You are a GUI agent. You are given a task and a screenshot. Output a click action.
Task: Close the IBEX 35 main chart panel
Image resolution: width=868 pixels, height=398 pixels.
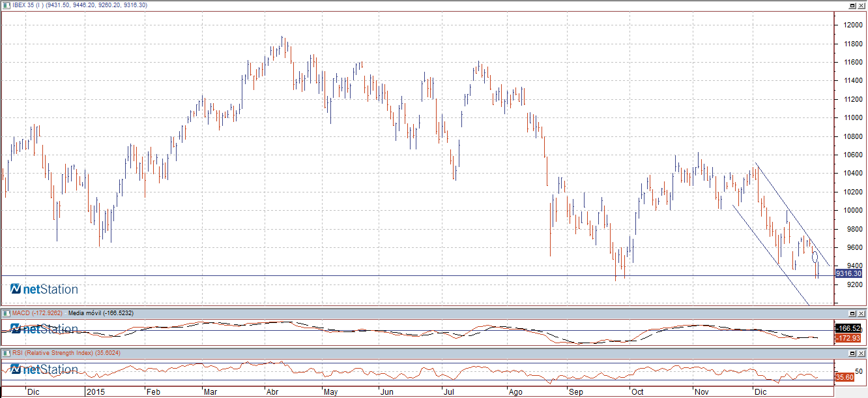point(861,5)
